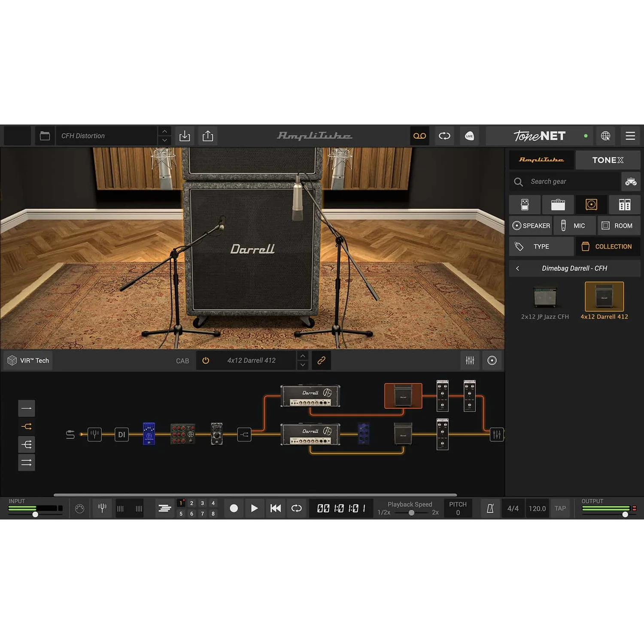This screenshot has width=644, height=644.
Task: Select the split parallel routing layout
Action: tap(27, 426)
